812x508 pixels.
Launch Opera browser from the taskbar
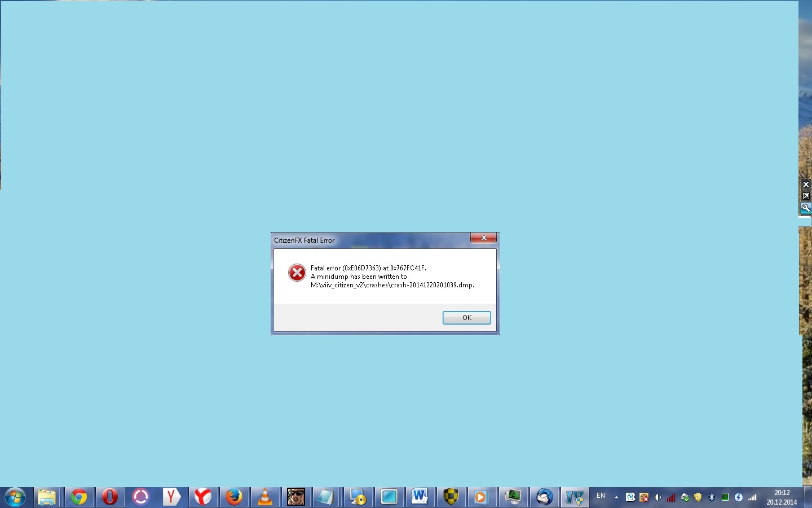pos(109,497)
